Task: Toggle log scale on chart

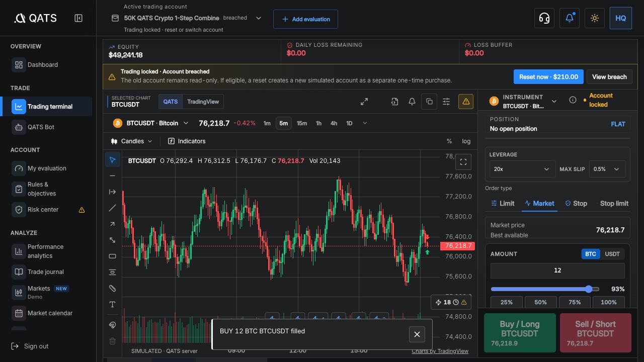Action: coord(466,141)
